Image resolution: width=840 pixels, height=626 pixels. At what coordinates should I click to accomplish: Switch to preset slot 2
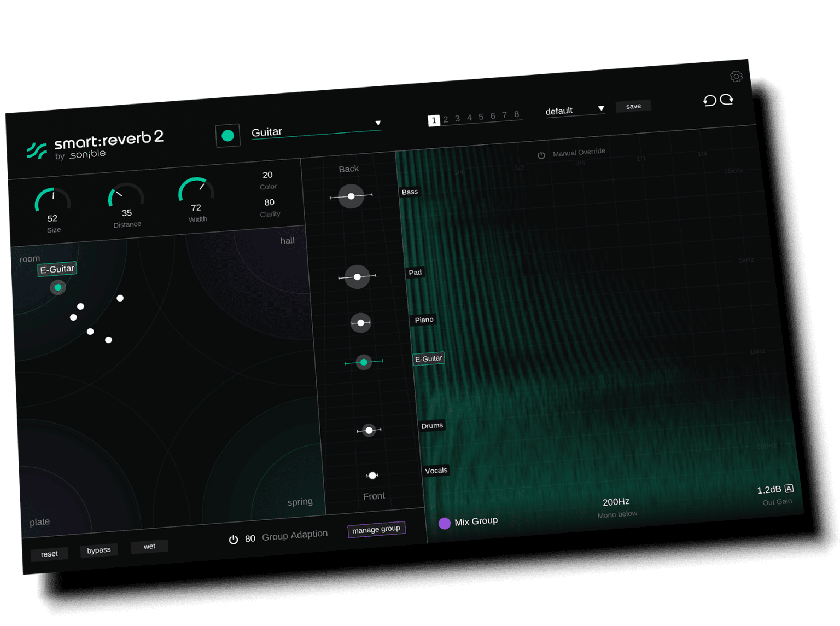(x=446, y=119)
